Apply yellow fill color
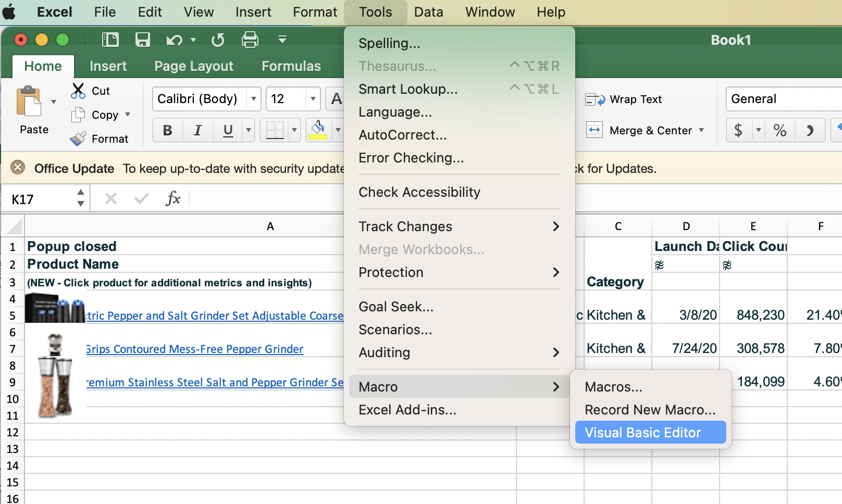The width and height of the screenshot is (842, 504). [x=318, y=130]
